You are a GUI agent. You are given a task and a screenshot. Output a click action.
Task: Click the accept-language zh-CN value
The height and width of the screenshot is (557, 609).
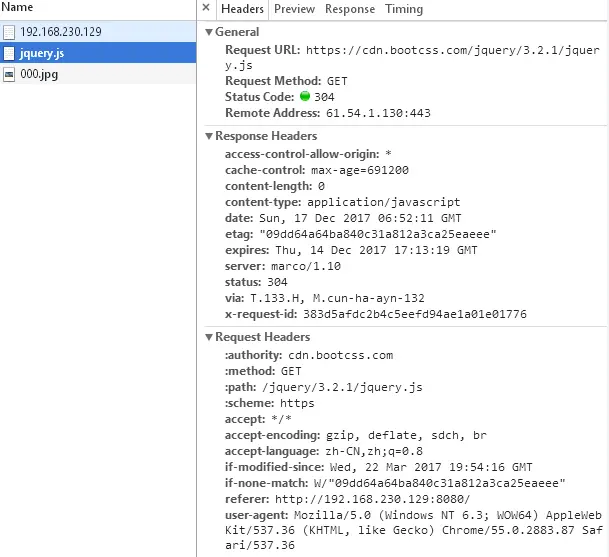[374, 451]
